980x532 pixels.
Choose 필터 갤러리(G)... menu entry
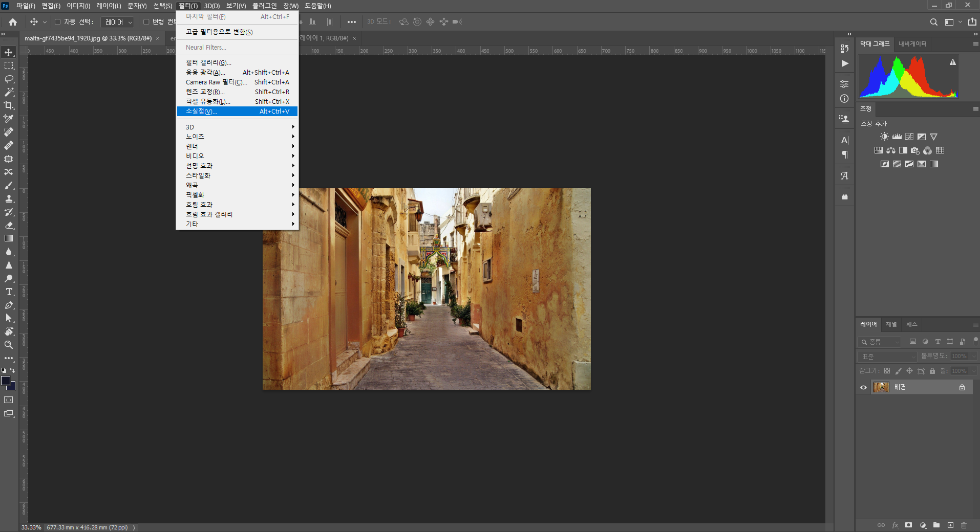coord(237,62)
